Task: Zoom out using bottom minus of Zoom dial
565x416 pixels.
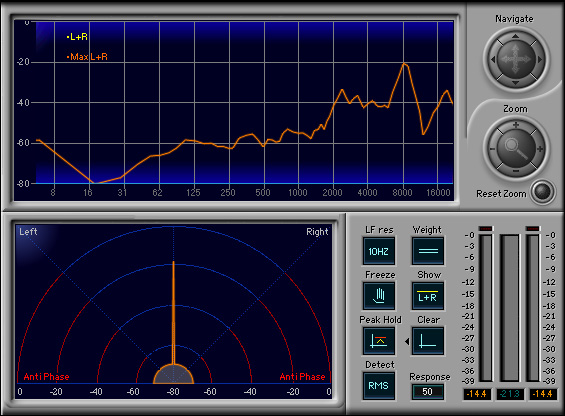Action: coord(516,171)
